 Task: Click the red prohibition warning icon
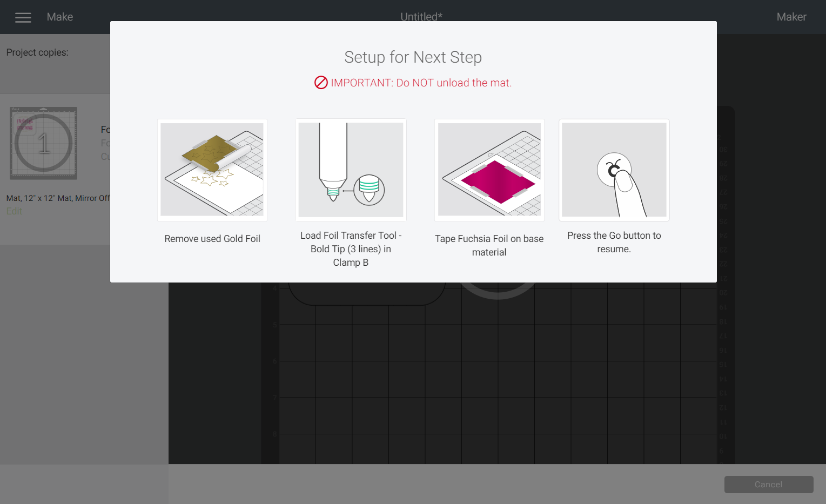tap(321, 83)
